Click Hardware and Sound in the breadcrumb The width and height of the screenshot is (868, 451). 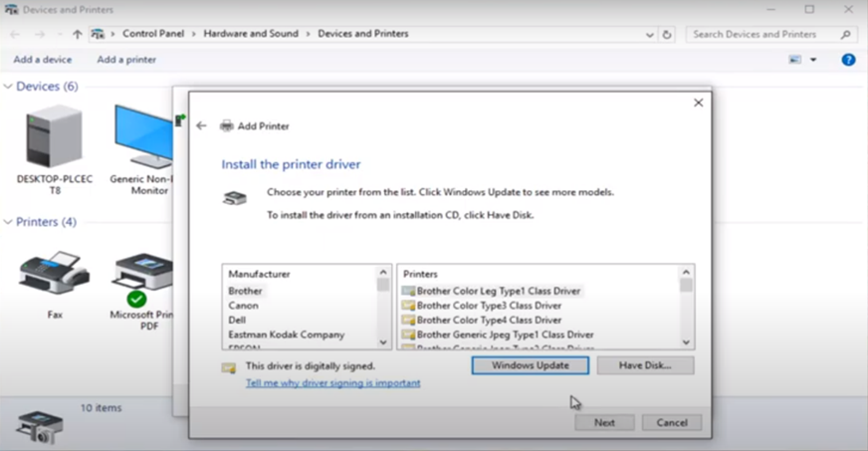pyautogui.click(x=251, y=34)
